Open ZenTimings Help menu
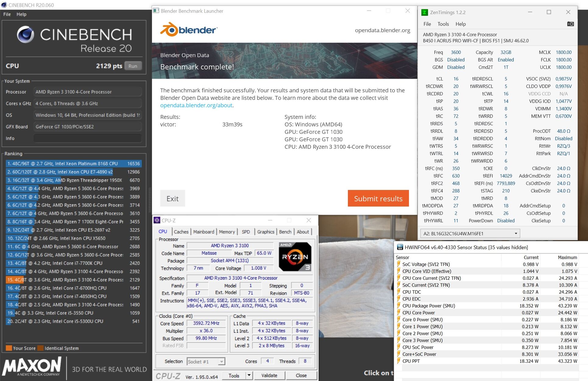This screenshot has width=588, height=381. point(460,24)
